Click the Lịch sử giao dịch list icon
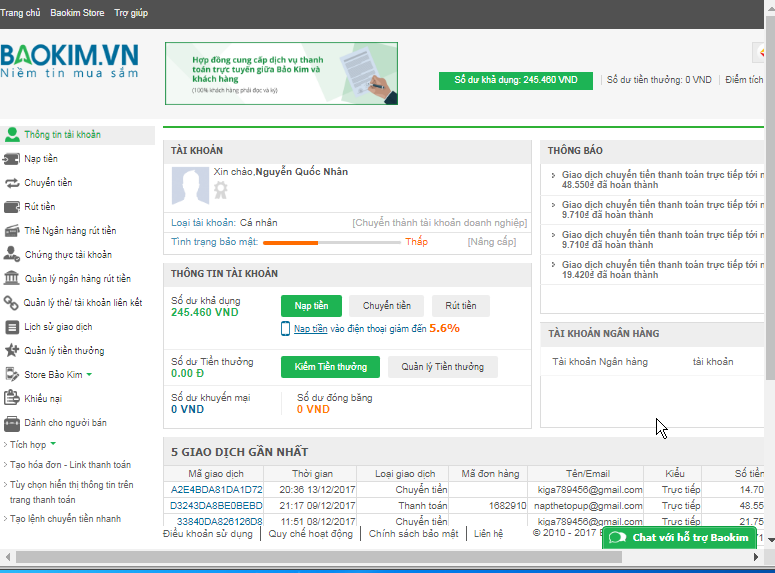 click(x=11, y=327)
